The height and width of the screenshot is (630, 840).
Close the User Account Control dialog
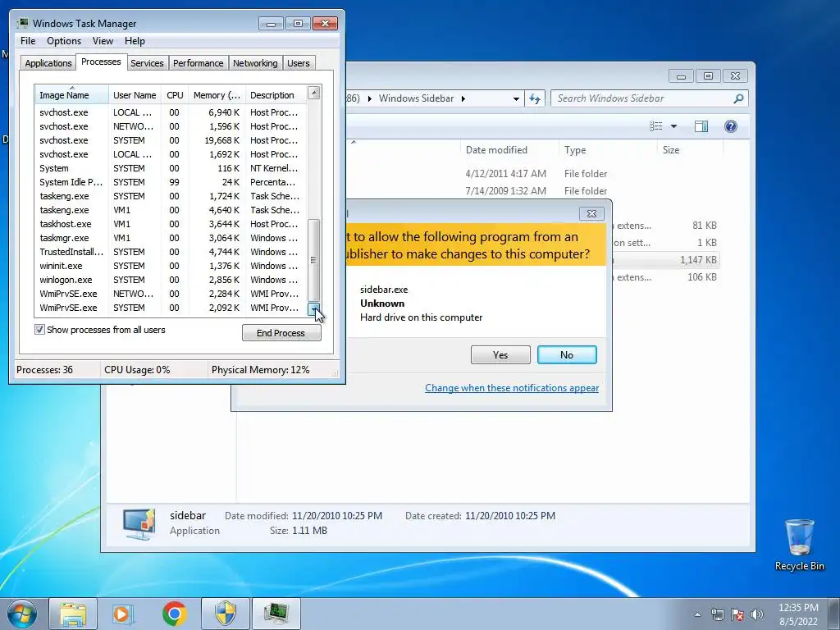point(591,213)
